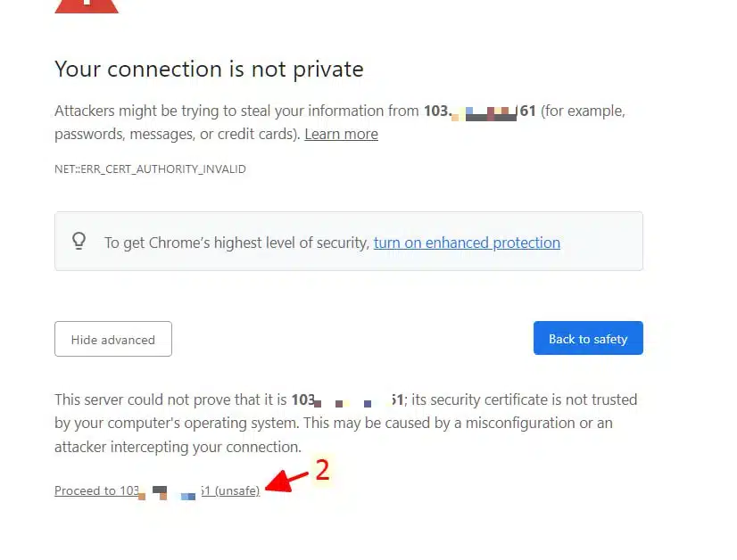
Task: Click the red arrow annotation
Action: coord(286,482)
